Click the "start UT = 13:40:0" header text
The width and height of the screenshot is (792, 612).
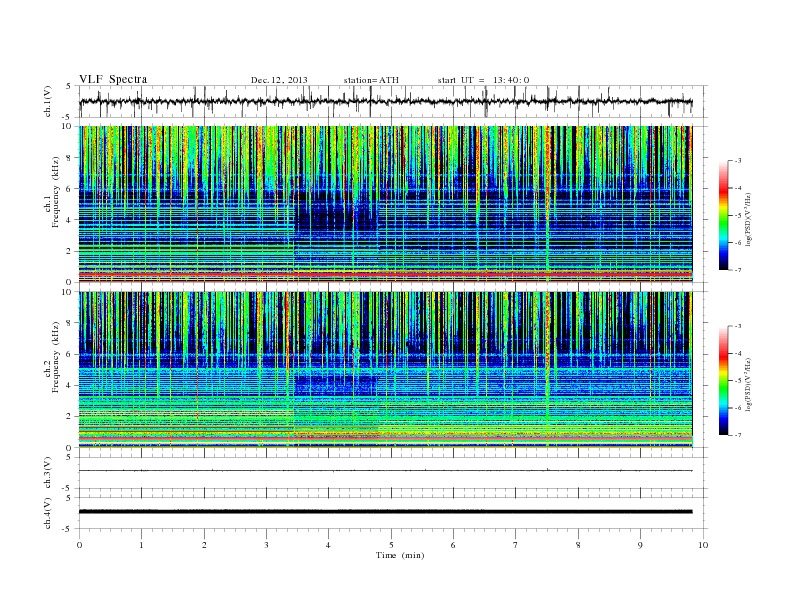(x=483, y=80)
